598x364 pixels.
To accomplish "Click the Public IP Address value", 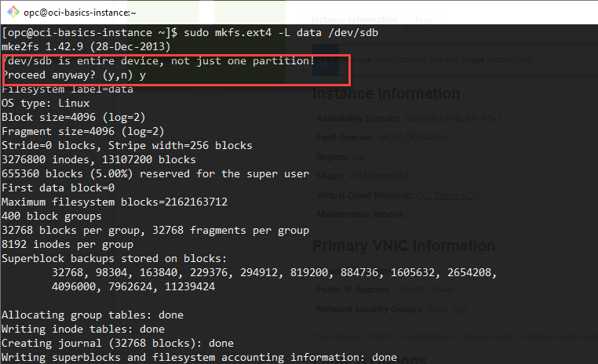I will tap(423, 289).
